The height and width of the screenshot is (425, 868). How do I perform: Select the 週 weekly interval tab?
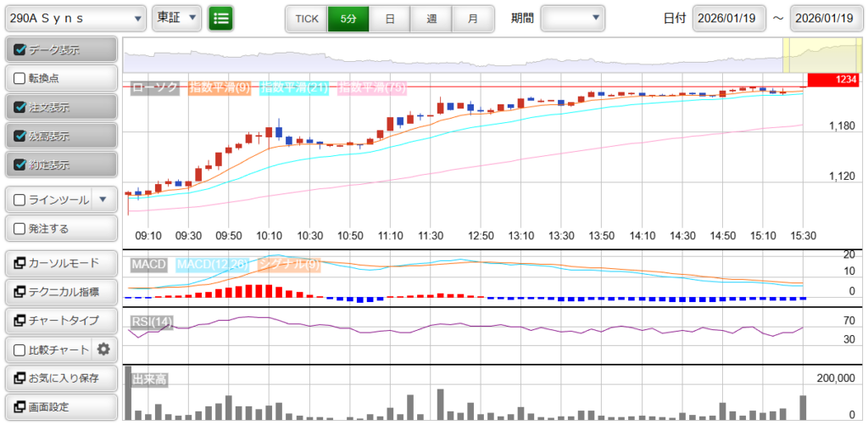point(431,18)
